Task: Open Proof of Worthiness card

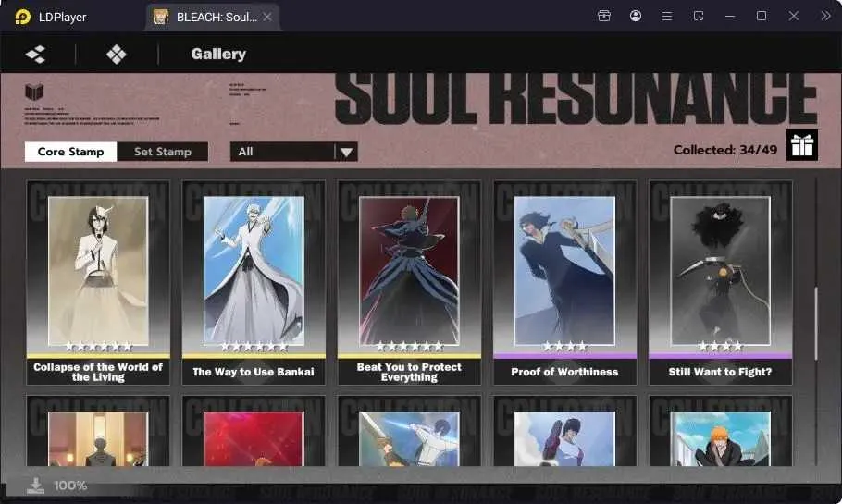Action: pos(565,283)
